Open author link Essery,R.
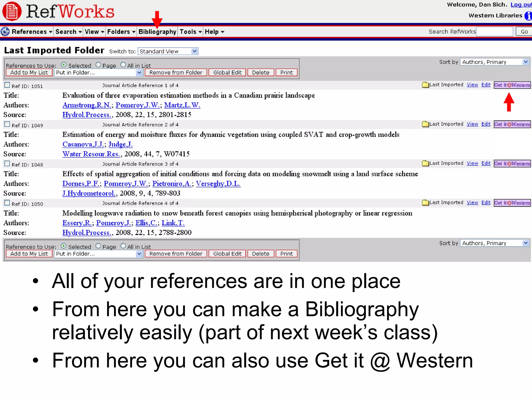The image size is (532, 399). tap(77, 223)
